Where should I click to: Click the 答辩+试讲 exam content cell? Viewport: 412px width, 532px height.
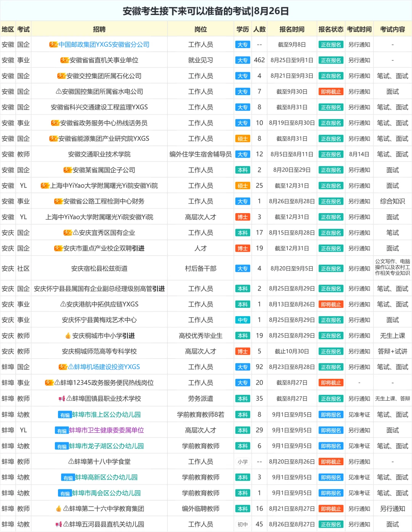393,351
